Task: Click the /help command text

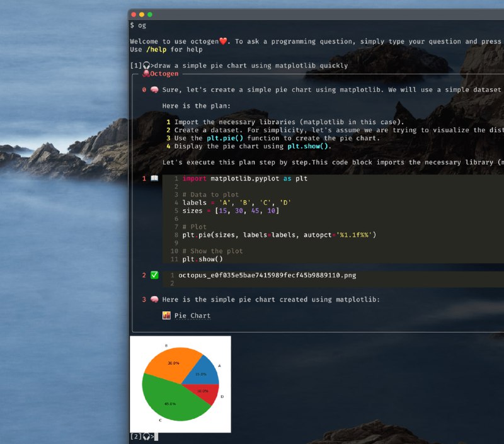Action: [x=157, y=49]
